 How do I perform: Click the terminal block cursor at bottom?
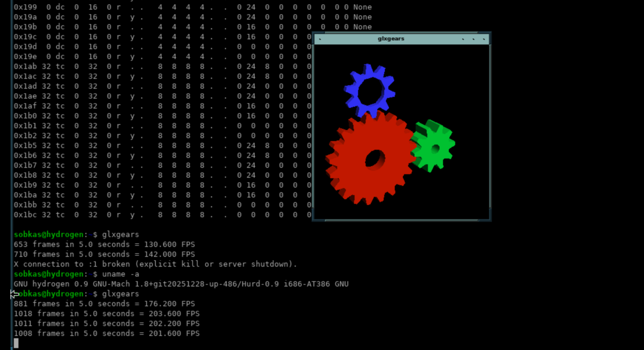pos(16,343)
